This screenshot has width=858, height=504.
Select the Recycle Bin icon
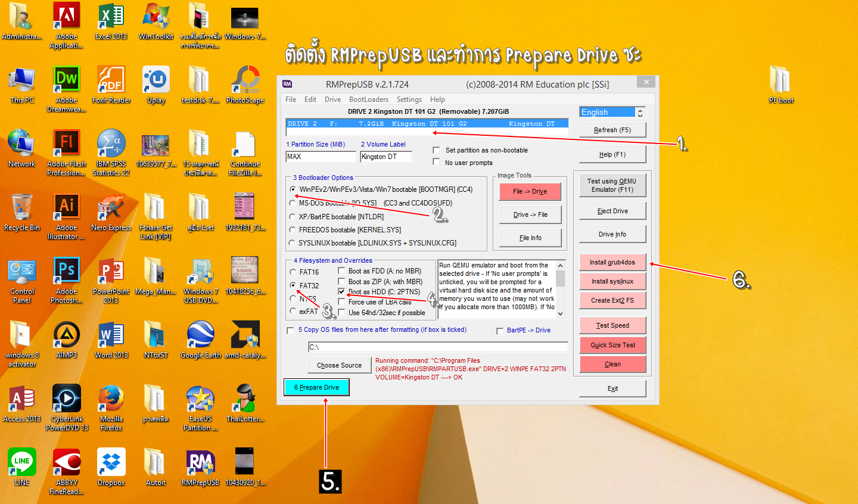22,213
